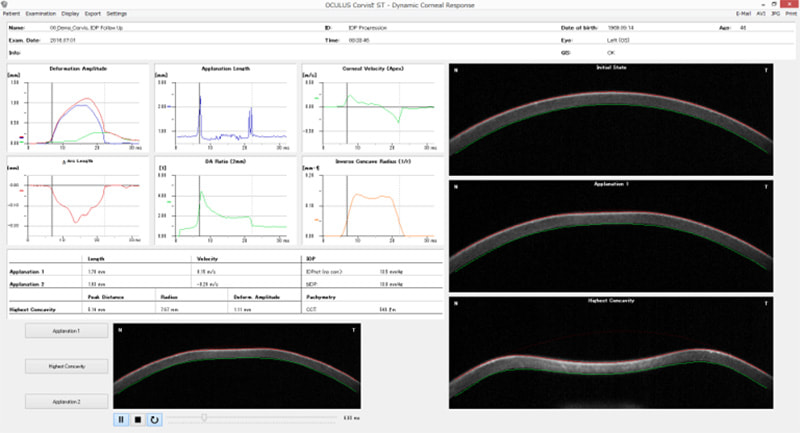Click the video time slider handle
Screen dimensions: 800x433
[204, 418]
